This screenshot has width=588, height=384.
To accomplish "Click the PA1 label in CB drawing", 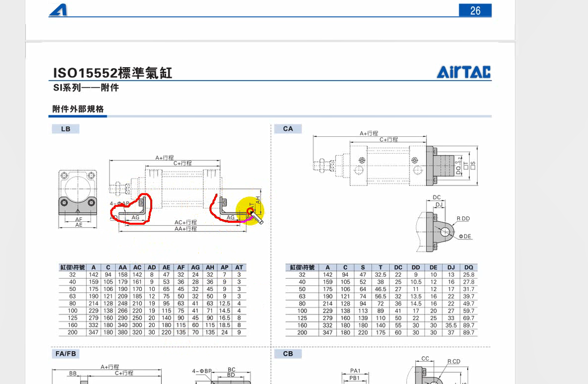I will [x=355, y=371].
